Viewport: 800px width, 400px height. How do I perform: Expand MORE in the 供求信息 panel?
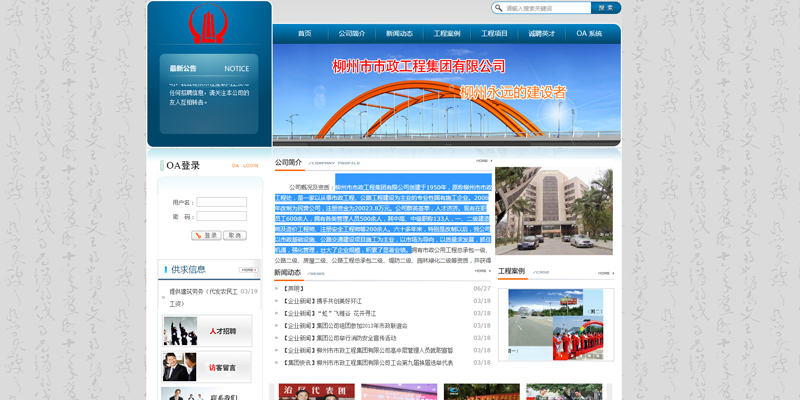click(x=249, y=270)
